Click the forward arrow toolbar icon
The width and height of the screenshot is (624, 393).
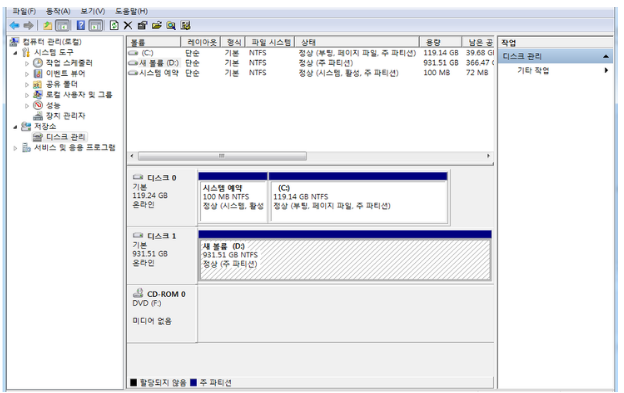click(28, 26)
